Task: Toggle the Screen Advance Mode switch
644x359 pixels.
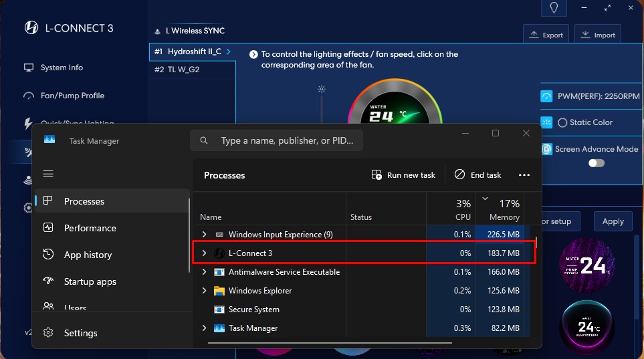Action: [596, 163]
